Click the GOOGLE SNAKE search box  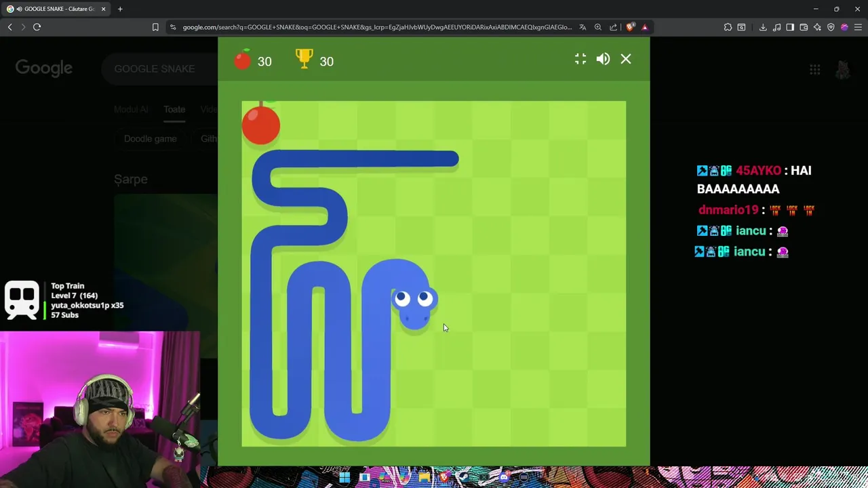tap(159, 68)
